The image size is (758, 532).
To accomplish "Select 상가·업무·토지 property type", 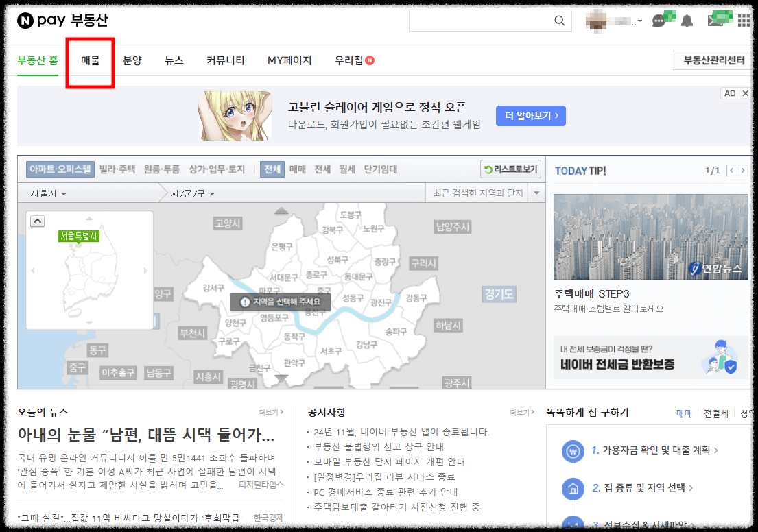I will click(217, 169).
